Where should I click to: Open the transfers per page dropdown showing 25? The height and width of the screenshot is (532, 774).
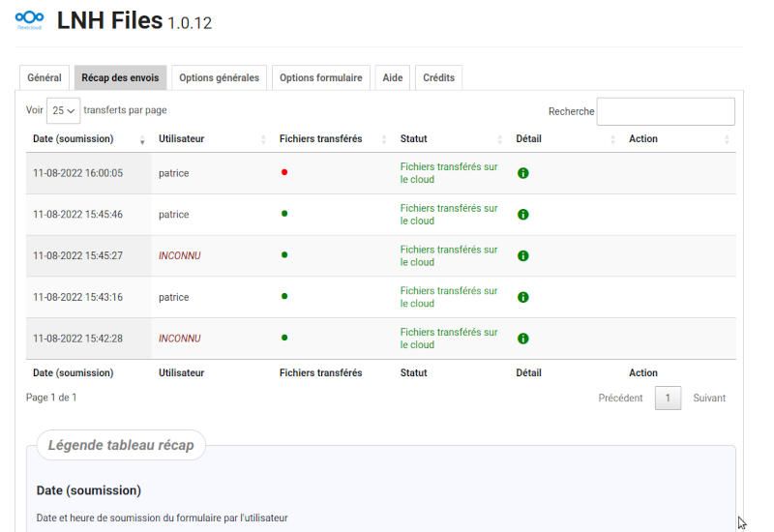[x=63, y=110]
